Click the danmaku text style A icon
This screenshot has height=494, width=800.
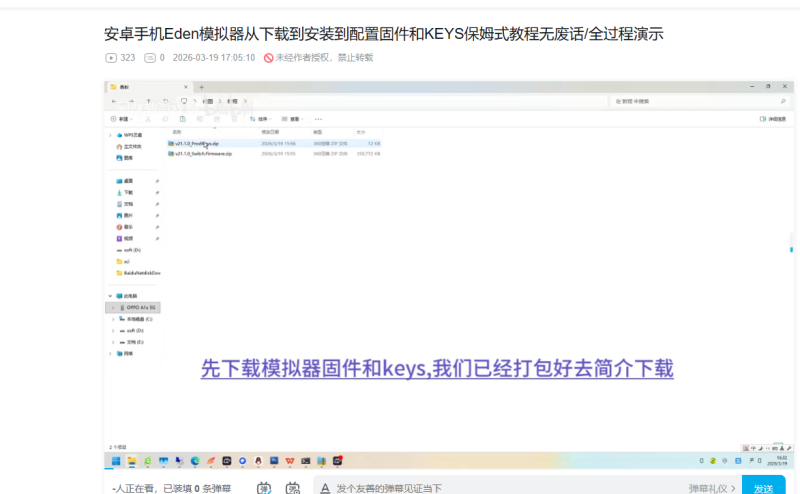[325, 488]
